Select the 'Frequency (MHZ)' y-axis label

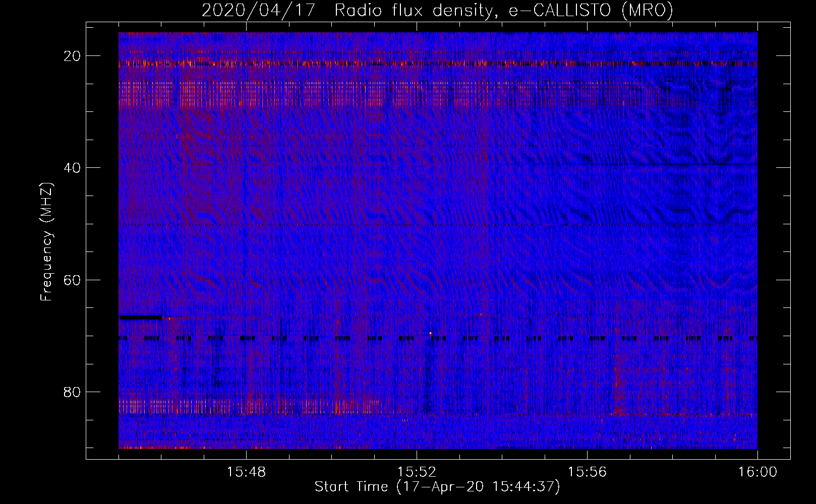pos(46,242)
